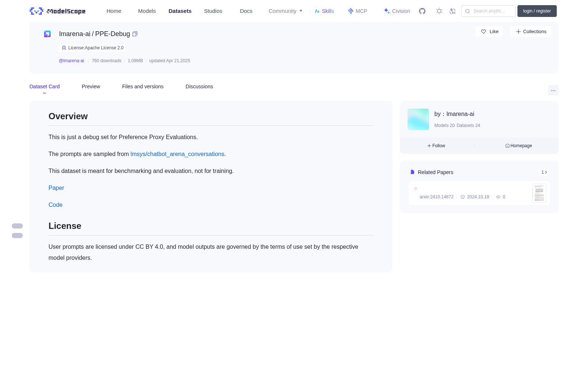Open the Discussions tab
The width and height of the screenshot is (588, 368).
[x=199, y=86]
